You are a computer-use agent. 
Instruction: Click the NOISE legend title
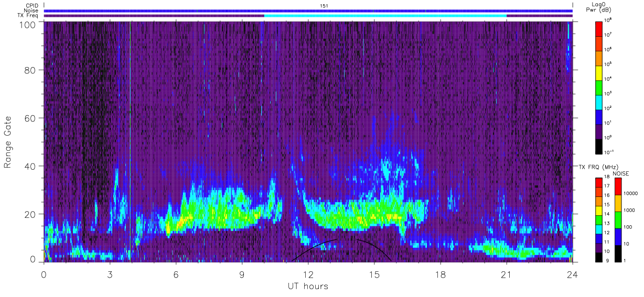pos(621,173)
